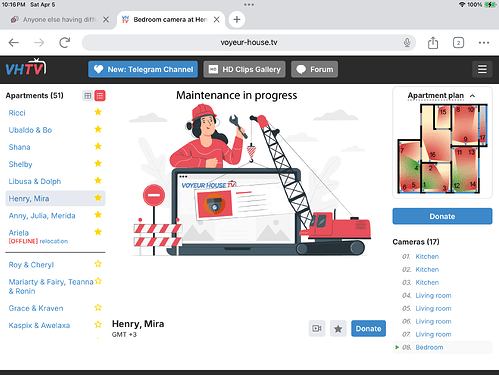
Task: Open Grace & Kraven apartment
Action: point(36,308)
